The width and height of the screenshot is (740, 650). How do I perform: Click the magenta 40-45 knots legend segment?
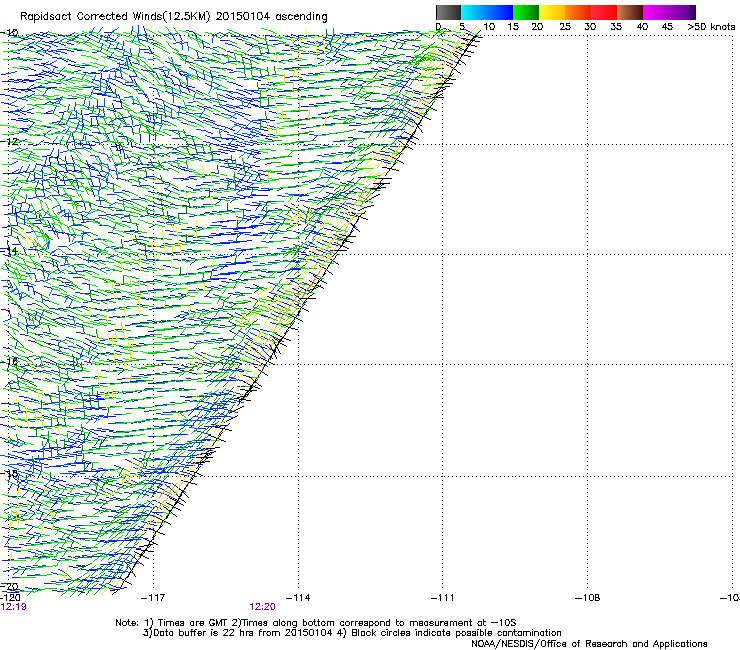(656, 12)
